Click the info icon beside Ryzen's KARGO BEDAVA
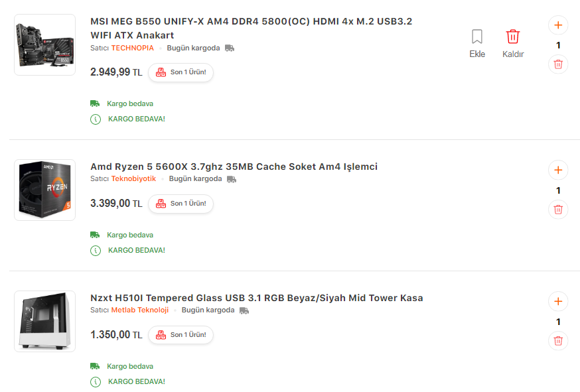 [x=96, y=250]
